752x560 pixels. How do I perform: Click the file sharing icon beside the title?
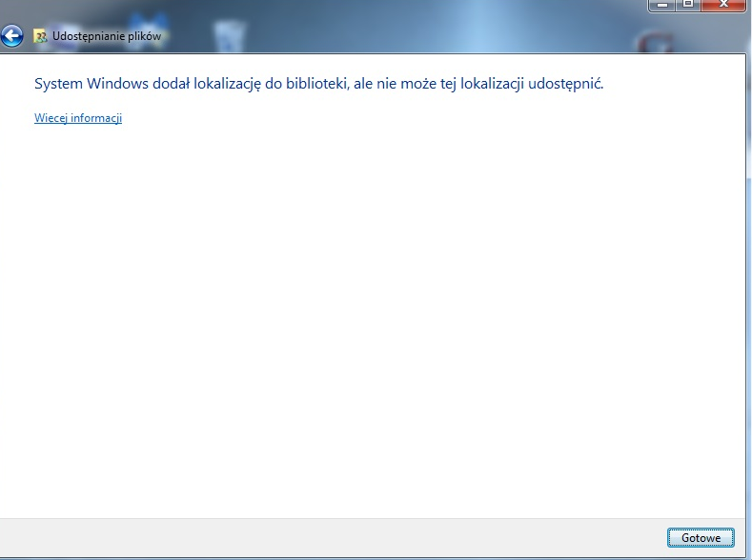[40, 36]
